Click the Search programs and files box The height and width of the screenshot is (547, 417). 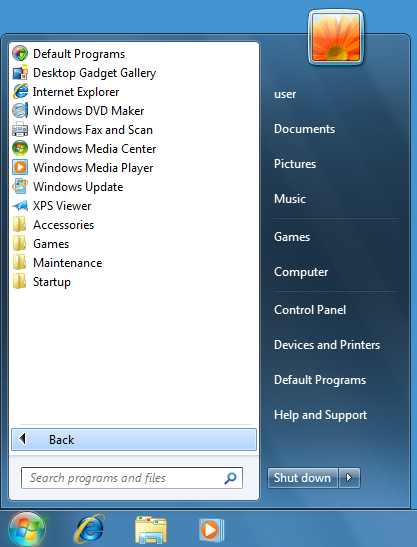(x=132, y=478)
